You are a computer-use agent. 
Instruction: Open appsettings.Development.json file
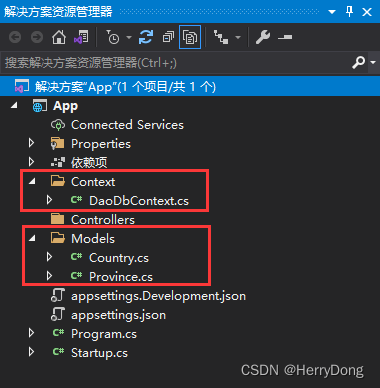point(158,296)
